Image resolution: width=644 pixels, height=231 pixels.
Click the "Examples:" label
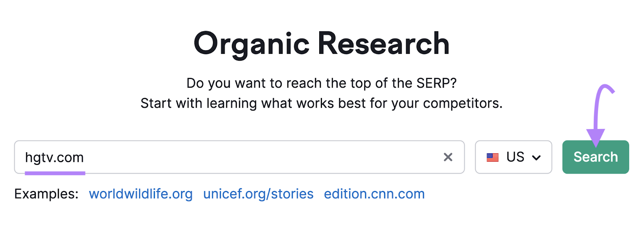coord(46,194)
